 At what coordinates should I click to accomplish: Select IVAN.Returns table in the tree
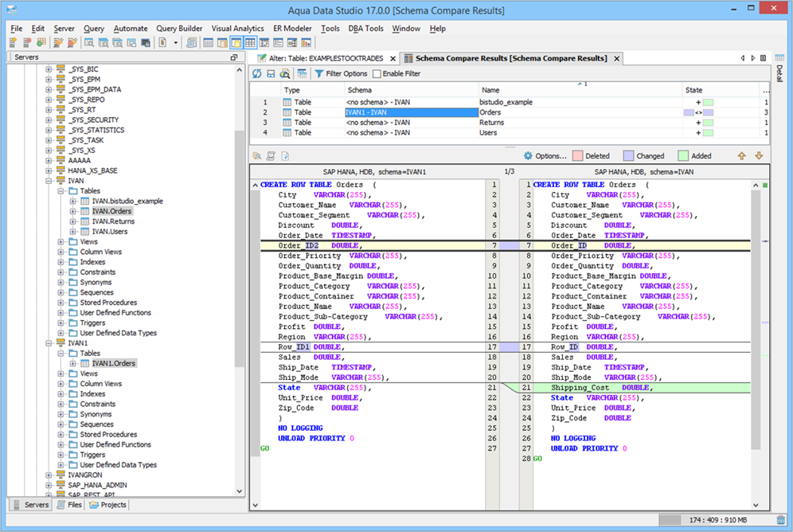click(113, 221)
